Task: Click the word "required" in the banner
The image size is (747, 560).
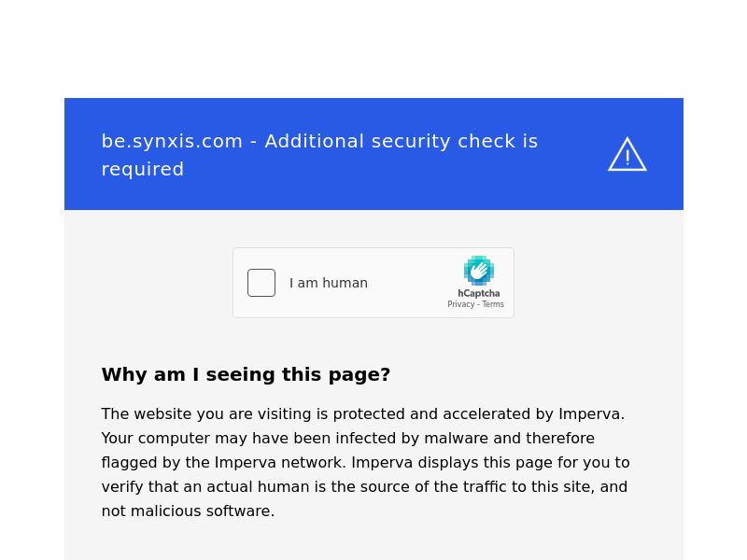Action: [x=143, y=169]
